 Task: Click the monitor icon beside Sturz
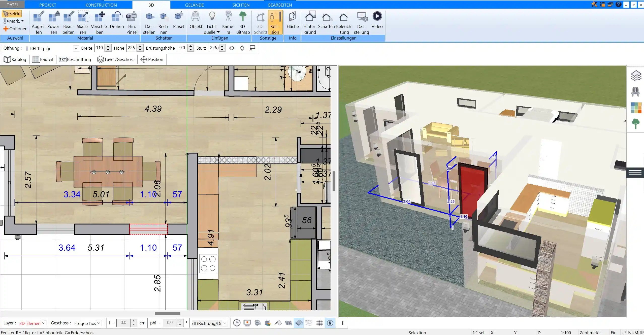click(x=252, y=48)
